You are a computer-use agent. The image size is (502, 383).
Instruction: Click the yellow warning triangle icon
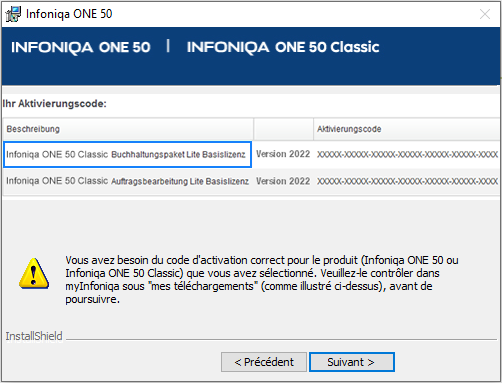click(x=34, y=273)
